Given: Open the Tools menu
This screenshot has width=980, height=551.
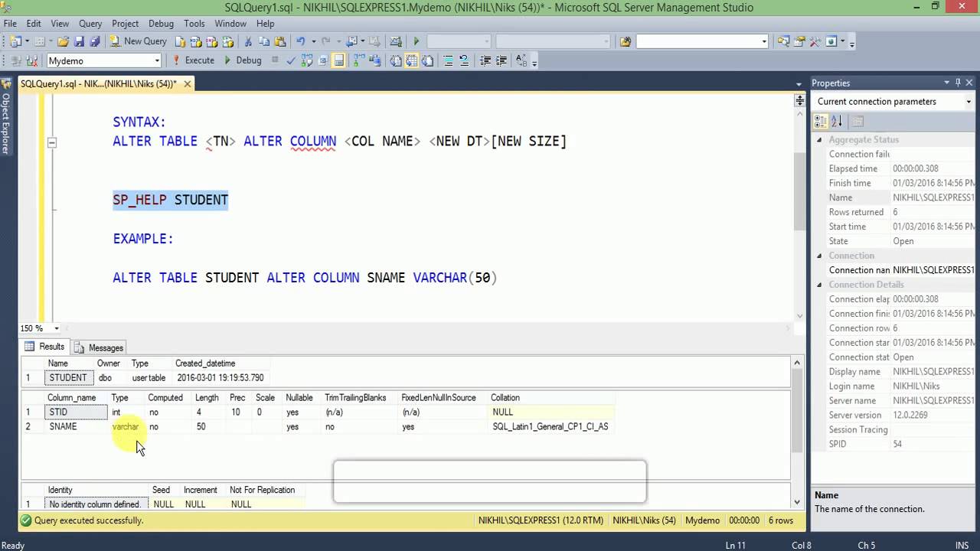Looking at the screenshot, I should click(194, 24).
